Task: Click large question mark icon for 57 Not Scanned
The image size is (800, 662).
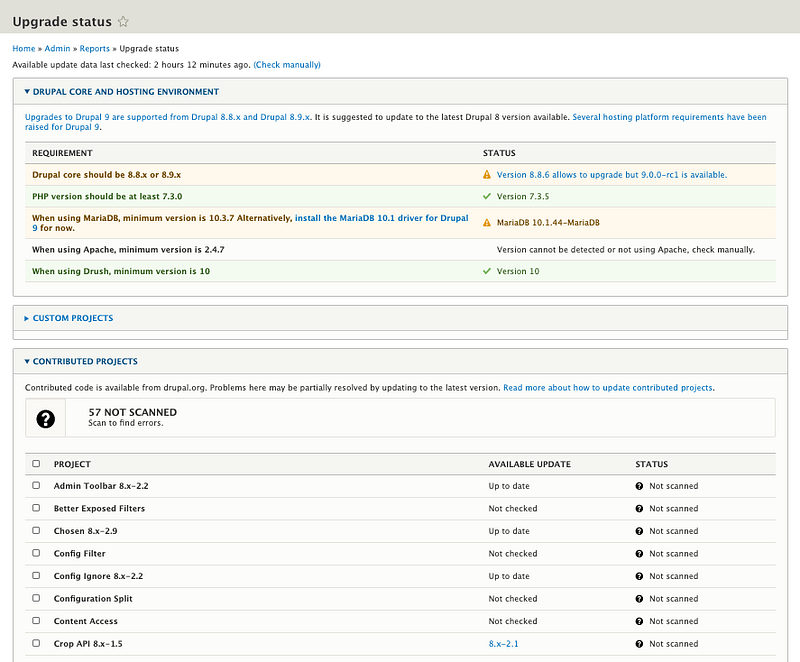Action: pyautogui.click(x=45, y=419)
